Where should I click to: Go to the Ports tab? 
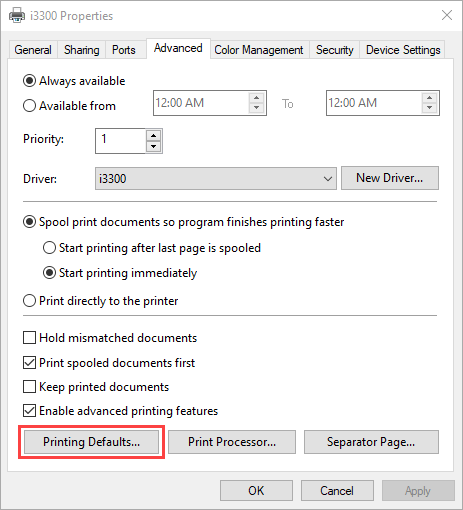[124, 50]
